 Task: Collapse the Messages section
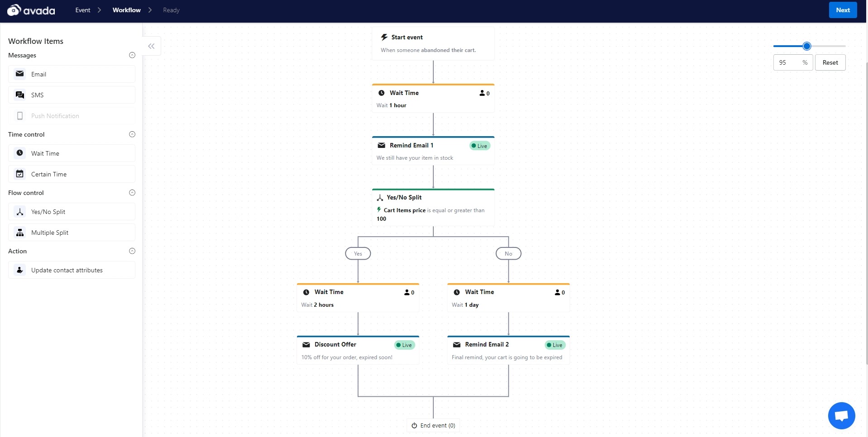click(132, 55)
